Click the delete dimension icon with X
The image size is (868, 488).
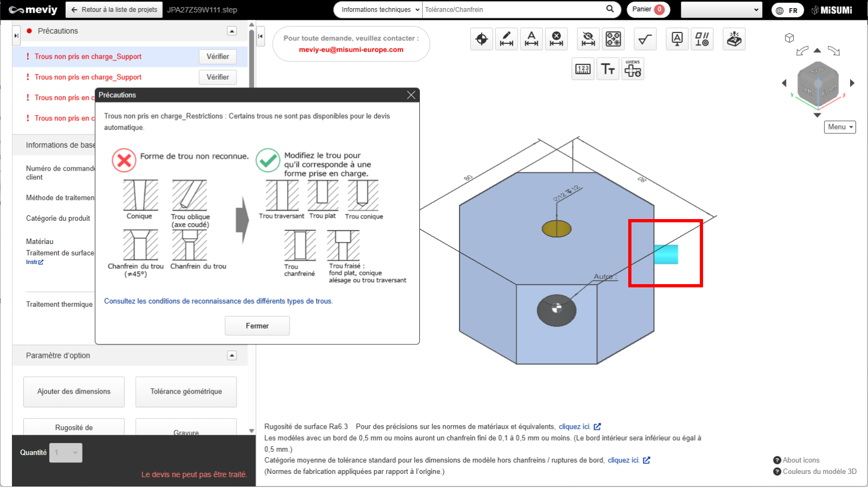point(556,39)
